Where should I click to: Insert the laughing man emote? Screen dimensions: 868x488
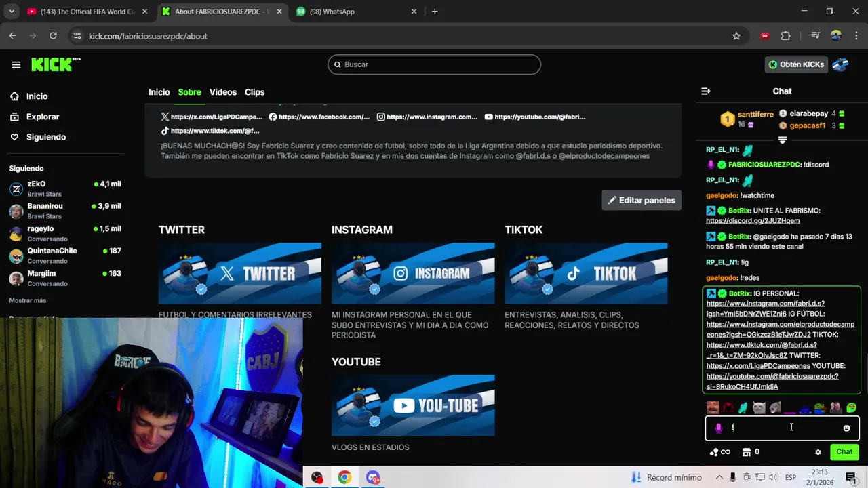(713, 407)
